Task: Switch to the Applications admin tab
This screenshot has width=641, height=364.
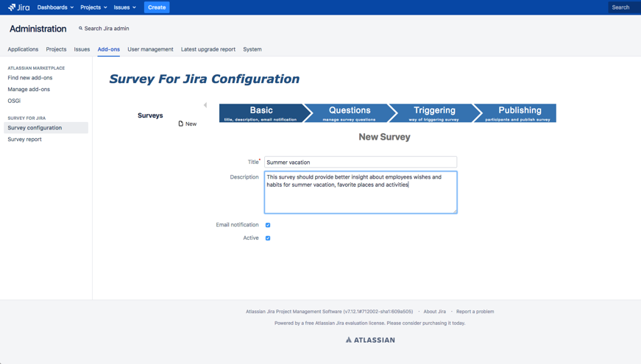Action: click(23, 49)
